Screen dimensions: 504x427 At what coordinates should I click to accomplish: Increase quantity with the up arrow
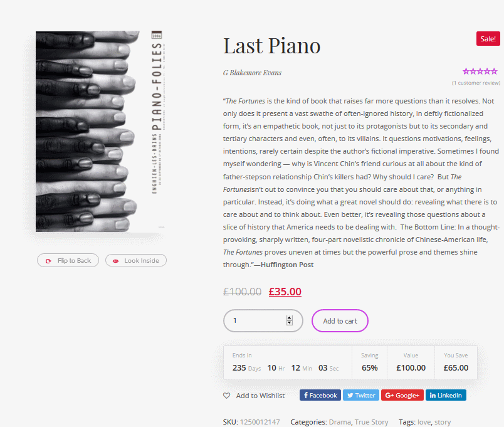coord(289,318)
